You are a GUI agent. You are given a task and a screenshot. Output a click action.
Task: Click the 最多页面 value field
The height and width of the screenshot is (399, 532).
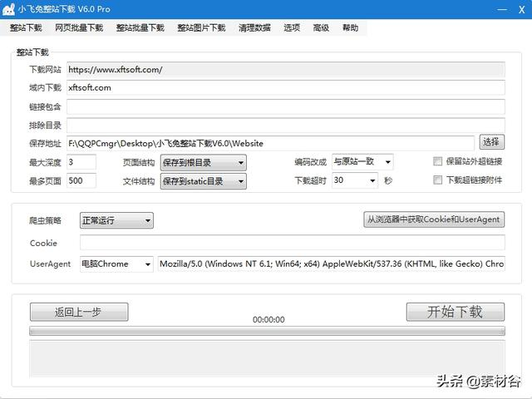pyautogui.click(x=81, y=181)
